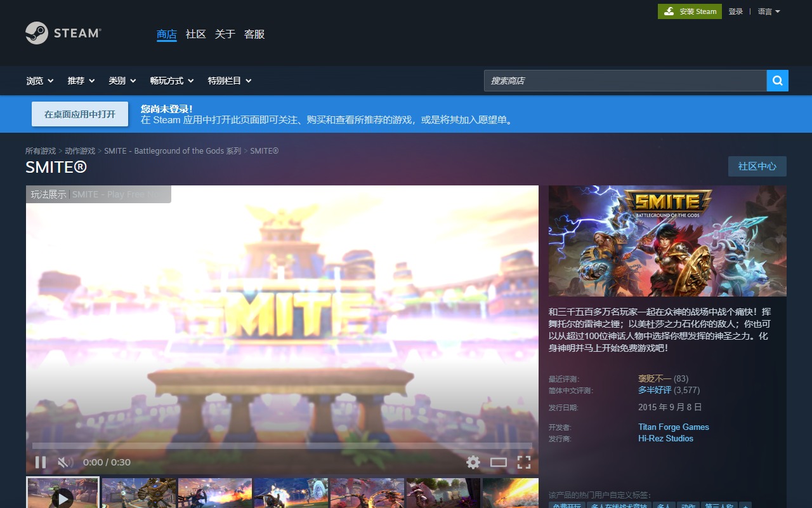
Task: Open 所有游戏 breadcrumb link
Action: tap(41, 151)
